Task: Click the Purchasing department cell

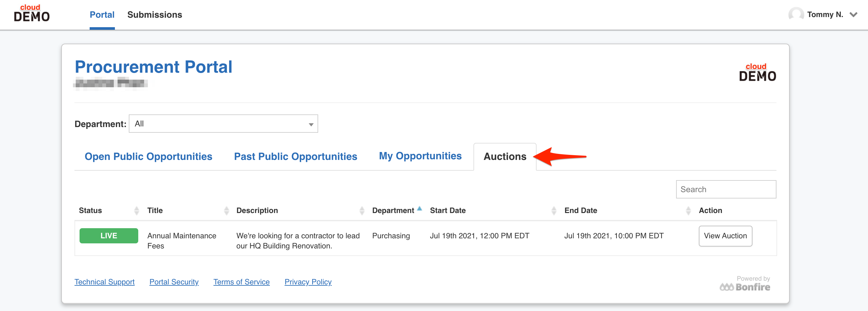Action: pos(391,236)
